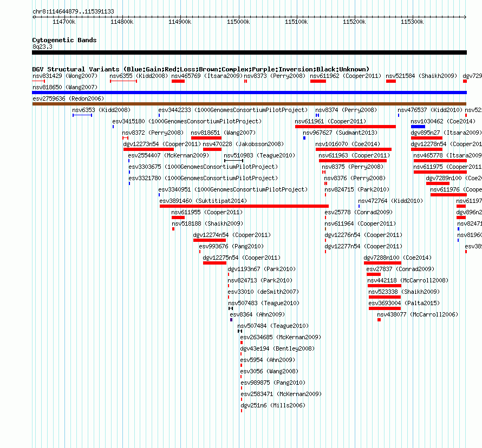
Task: Click the black nsv510983 interval glyph
Action: (233, 161)
